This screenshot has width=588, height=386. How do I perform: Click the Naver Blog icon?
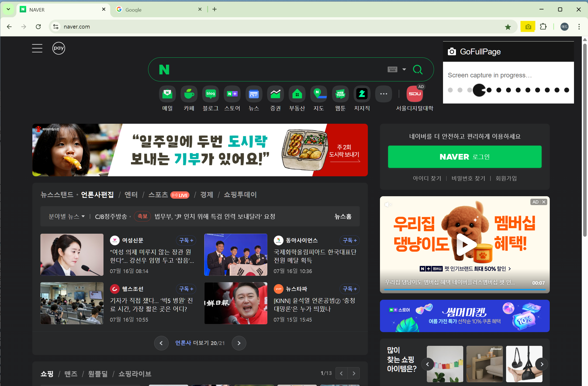coord(210,94)
